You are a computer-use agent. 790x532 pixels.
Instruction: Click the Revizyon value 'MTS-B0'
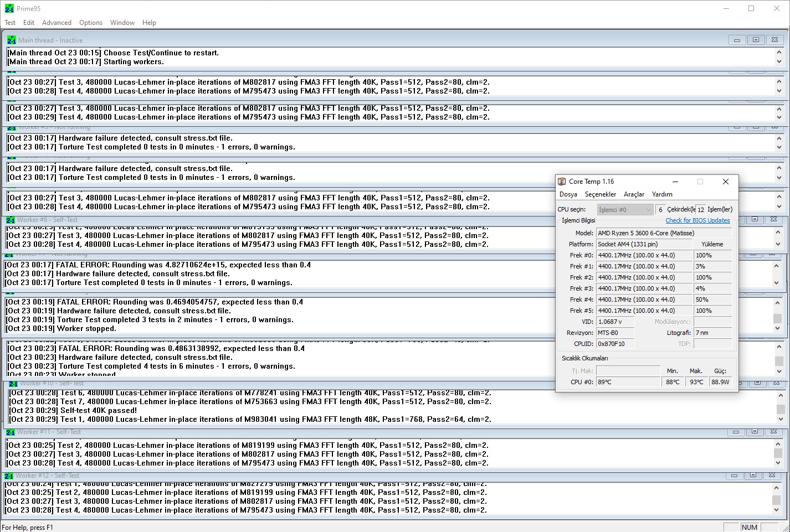pyautogui.click(x=615, y=333)
